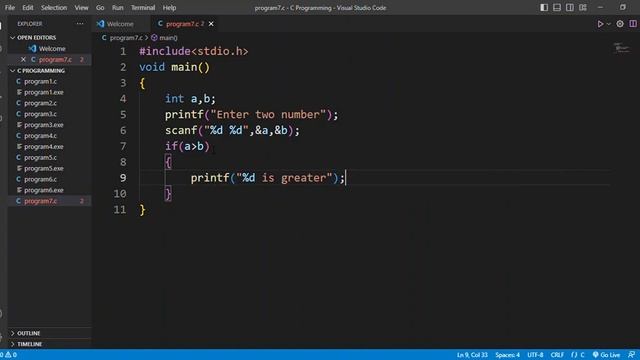Open the Help menu
The image size is (640, 360).
coord(169,7)
